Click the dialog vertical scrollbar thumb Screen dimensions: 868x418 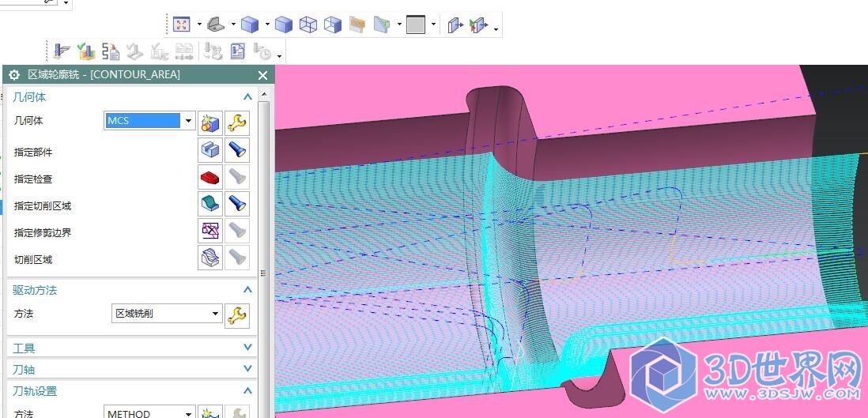(264, 259)
